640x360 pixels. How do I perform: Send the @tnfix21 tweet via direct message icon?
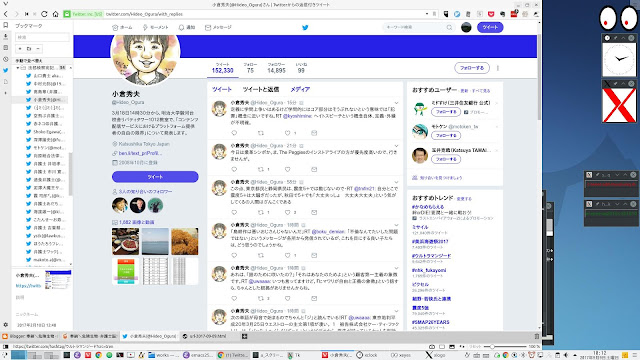314,212
